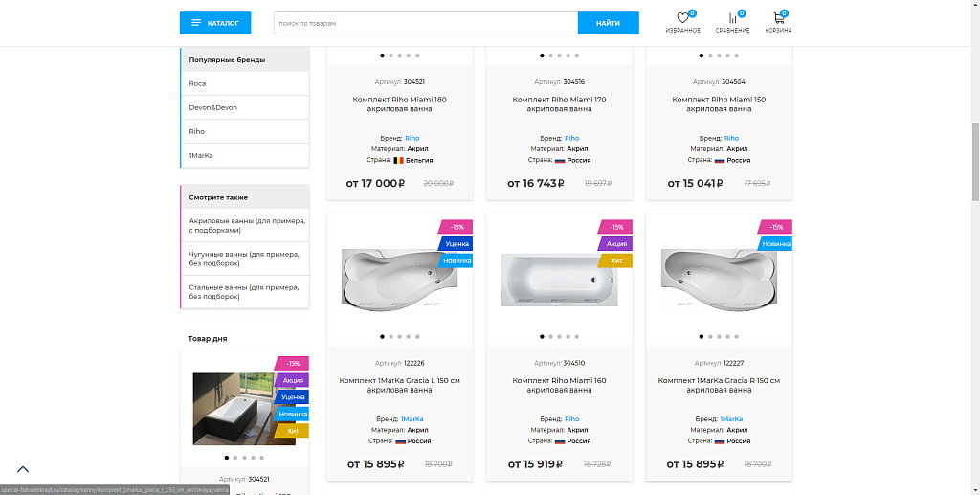Open Стальные ванны sidebar link
This screenshot has height=495, width=980.
[245, 292]
